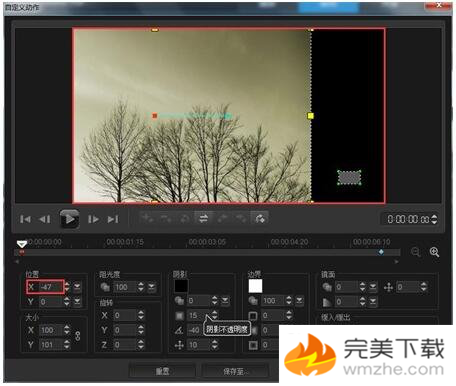Click position Y stepper arrows
The height and width of the screenshot is (386, 456).
coord(67,302)
